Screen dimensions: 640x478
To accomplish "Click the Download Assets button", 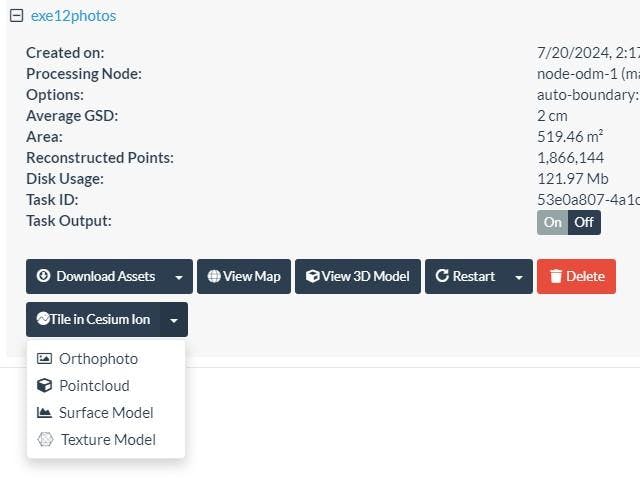I will [95, 276].
